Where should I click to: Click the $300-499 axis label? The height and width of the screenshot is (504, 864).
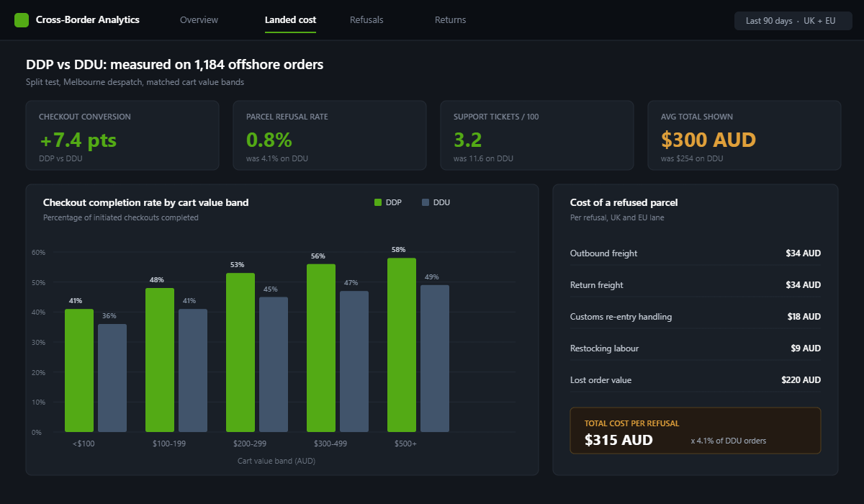(330, 444)
